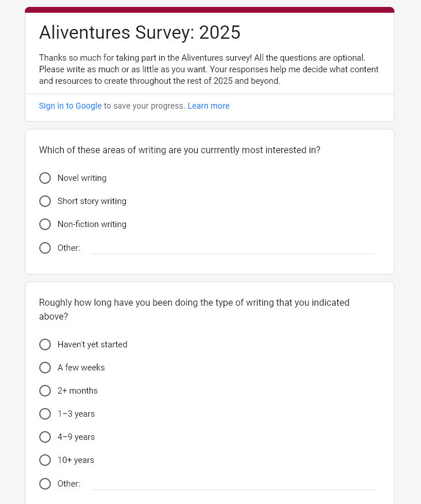Select Haven't yet started option
The image size is (421, 504).
click(x=45, y=344)
